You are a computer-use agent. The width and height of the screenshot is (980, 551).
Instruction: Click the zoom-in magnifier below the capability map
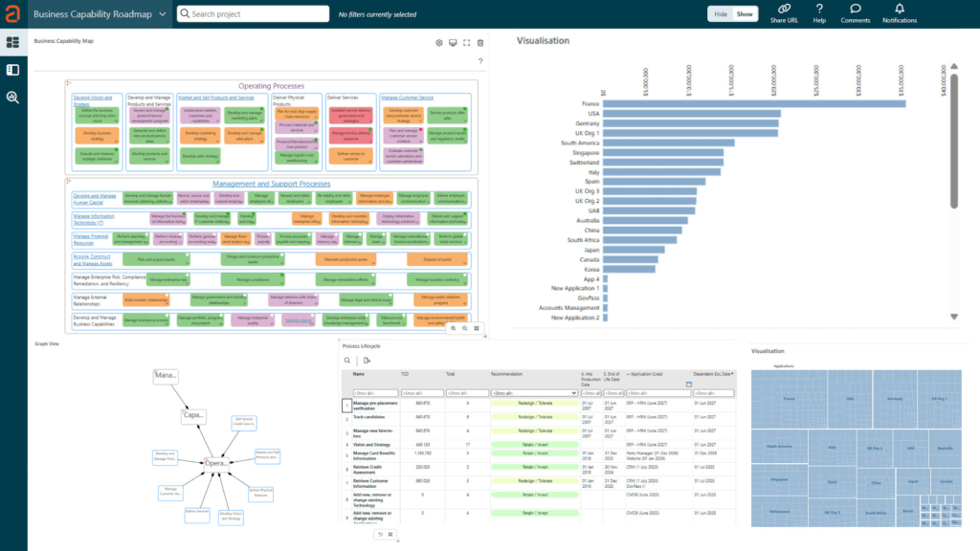[452, 327]
